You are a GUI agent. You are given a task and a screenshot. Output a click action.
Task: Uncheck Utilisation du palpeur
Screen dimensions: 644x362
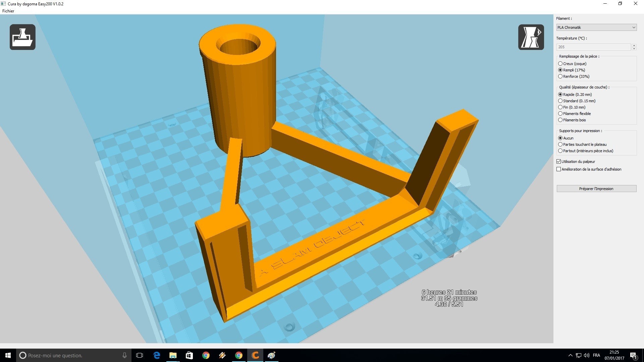559,162
